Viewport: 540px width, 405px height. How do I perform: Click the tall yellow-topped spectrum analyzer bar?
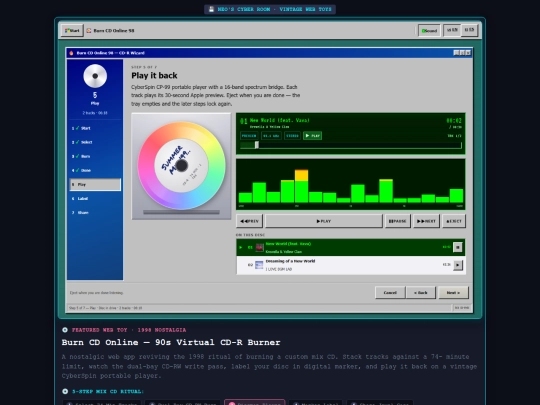[301, 186]
